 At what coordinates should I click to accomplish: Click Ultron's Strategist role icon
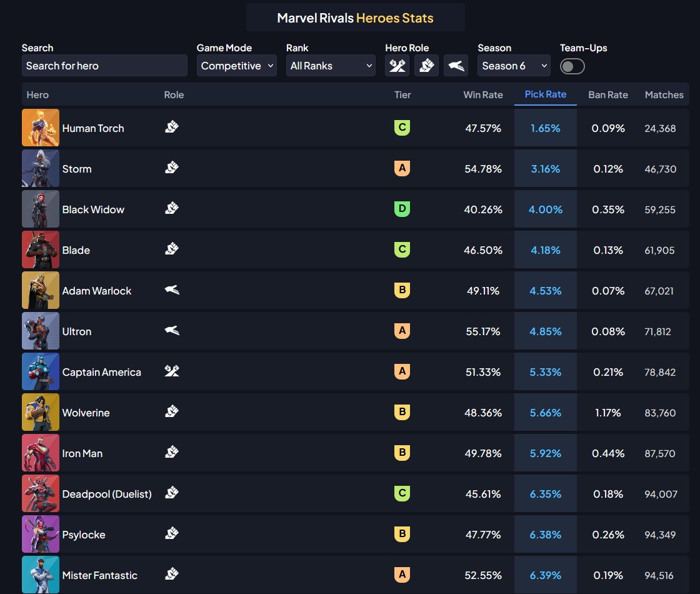172,331
